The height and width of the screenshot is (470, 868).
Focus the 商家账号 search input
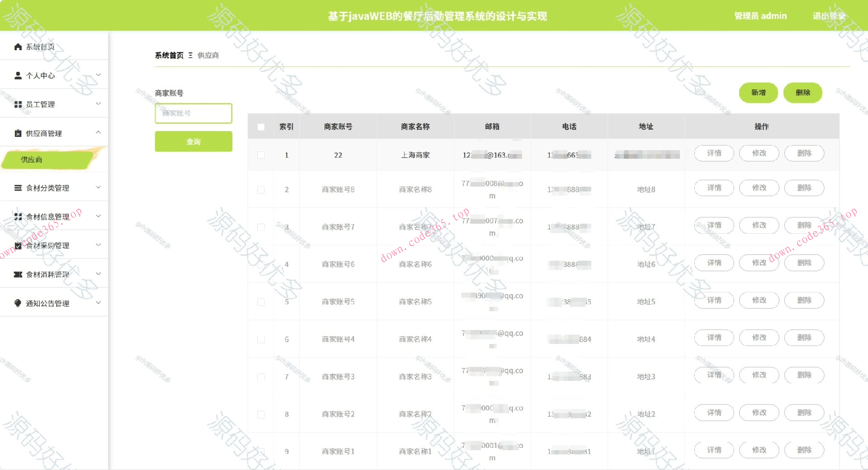coord(193,113)
